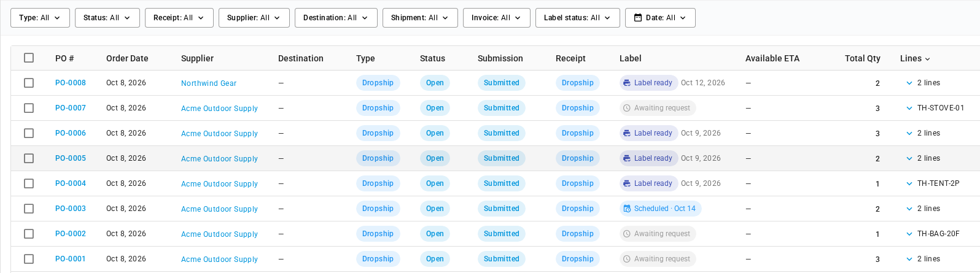Image resolution: width=980 pixels, height=273 pixels.
Task: Click the clock icon in PO-0007 label
Action: pos(626,108)
